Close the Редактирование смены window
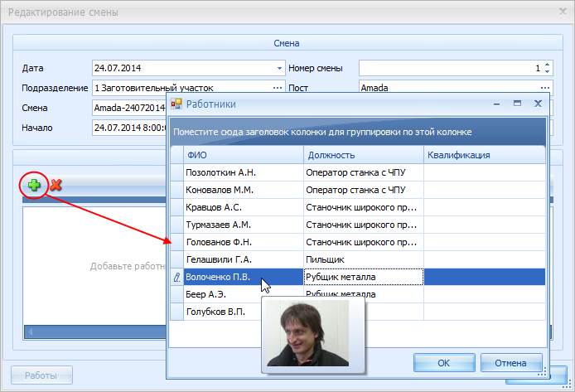The width and height of the screenshot is (575, 392). point(563,12)
